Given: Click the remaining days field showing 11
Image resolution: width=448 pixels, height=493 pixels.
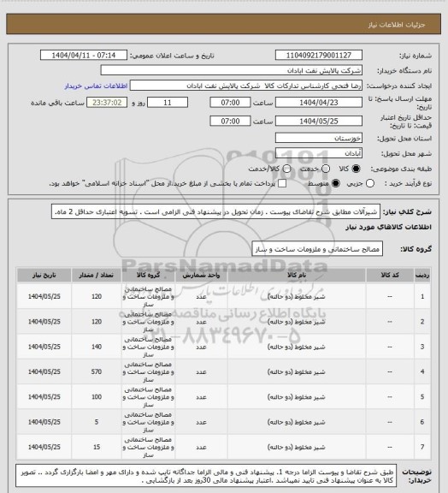Looking at the screenshot, I should point(168,103).
